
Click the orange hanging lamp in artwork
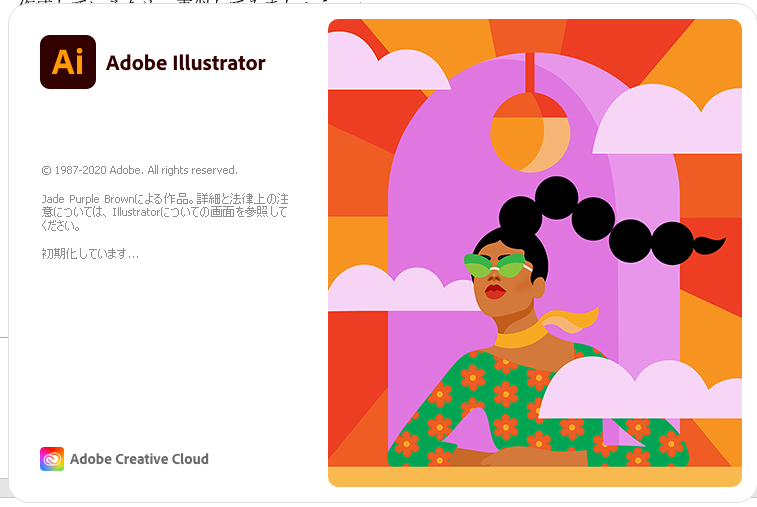point(530,132)
